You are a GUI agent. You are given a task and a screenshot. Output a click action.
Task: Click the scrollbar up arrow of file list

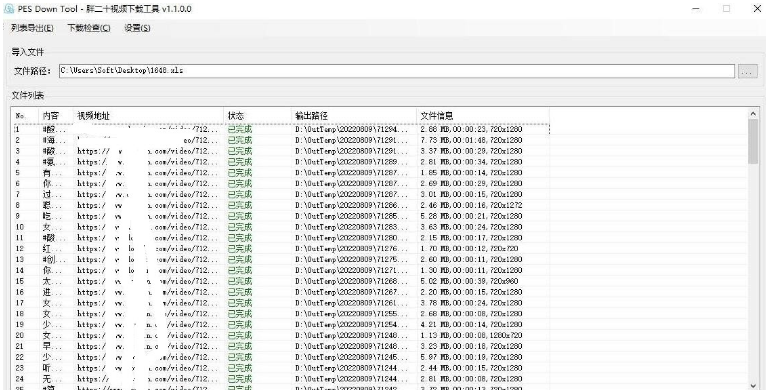point(753,114)
